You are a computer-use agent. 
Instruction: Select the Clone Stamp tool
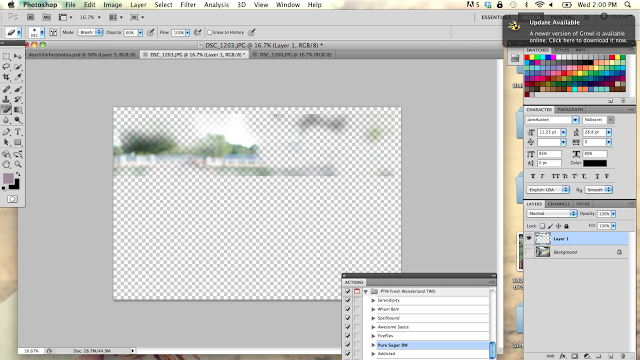pyautogui.click(x=6, y=99)
